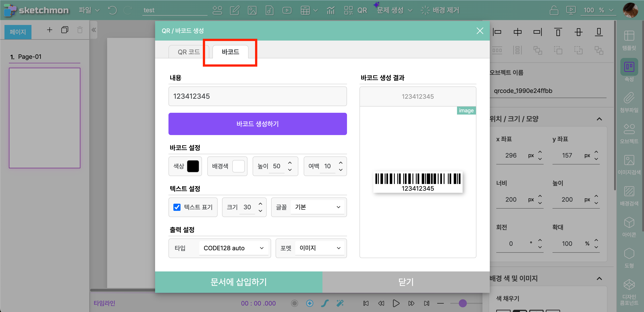Click the timeline play button

click(x=396, y=303)
